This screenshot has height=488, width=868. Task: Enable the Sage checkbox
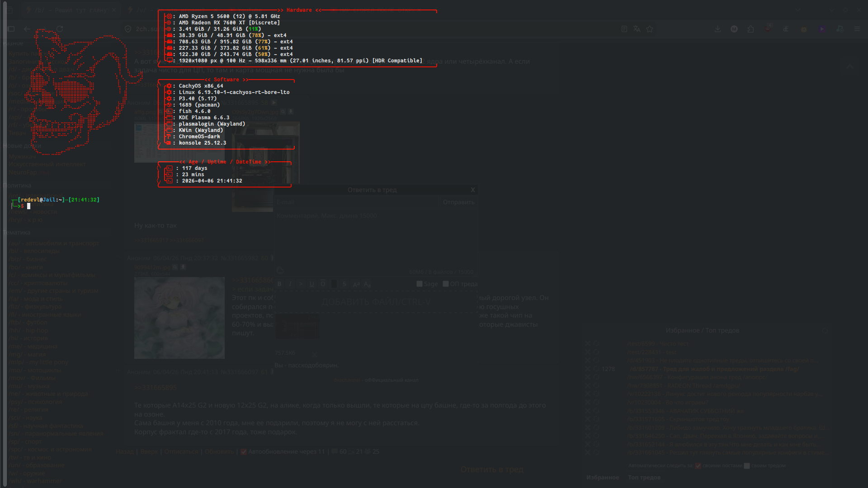pos(420,284)
